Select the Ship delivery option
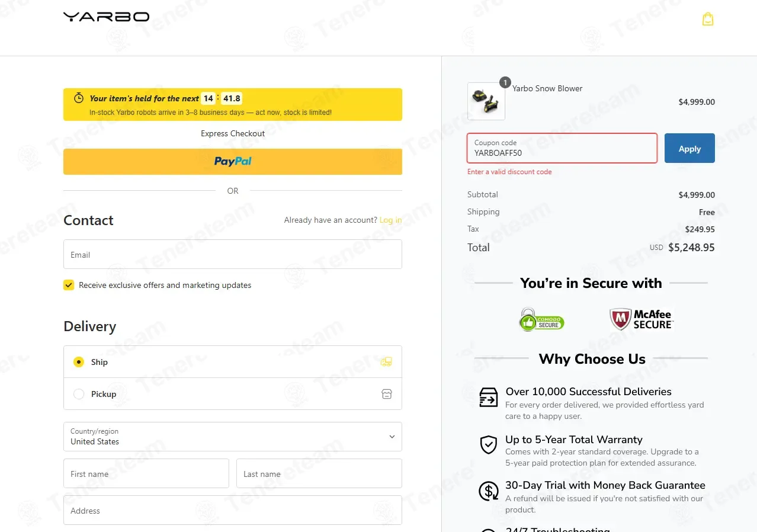This screenshot has height=532, width=757. coord(79,362)
